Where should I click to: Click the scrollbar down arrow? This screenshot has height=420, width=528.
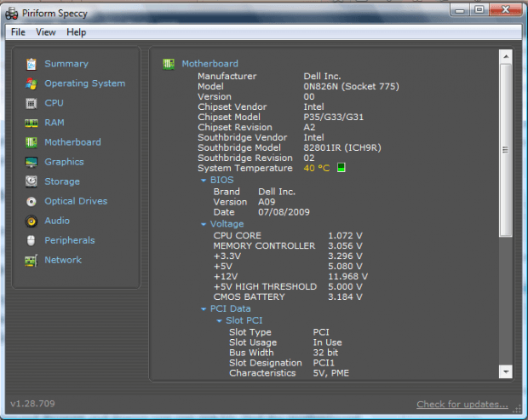click(x=506, y=371)
